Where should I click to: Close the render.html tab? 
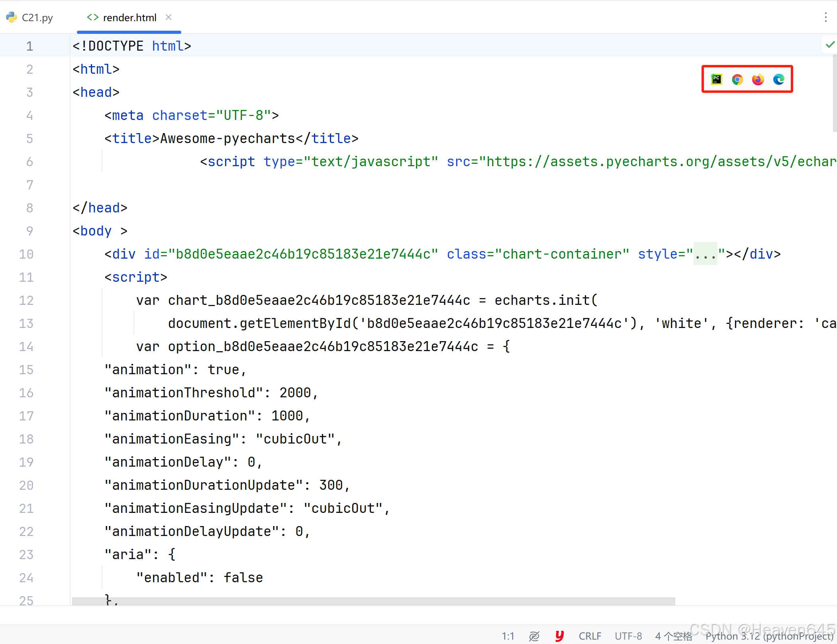pos(169,17)
